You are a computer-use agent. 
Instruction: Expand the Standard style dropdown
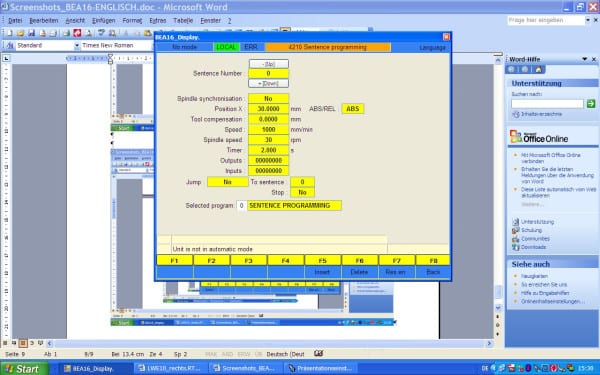click(77, 46)
